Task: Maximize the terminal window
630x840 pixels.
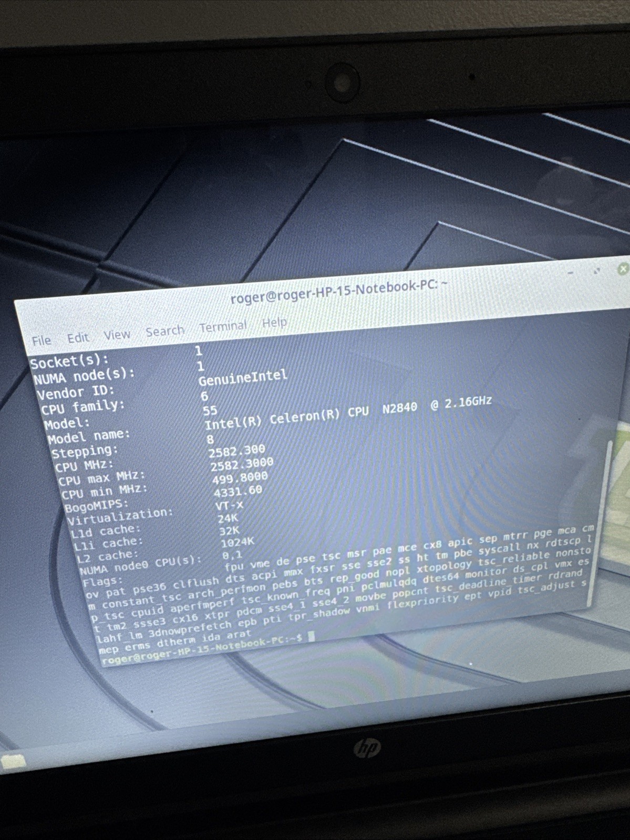Action: click(596, 271)
